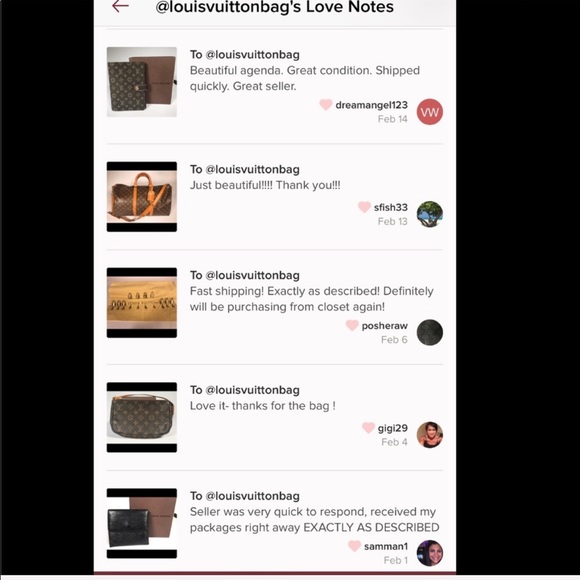Tap the heart next to samman1

pyautogui.click(x=354, y=546)
